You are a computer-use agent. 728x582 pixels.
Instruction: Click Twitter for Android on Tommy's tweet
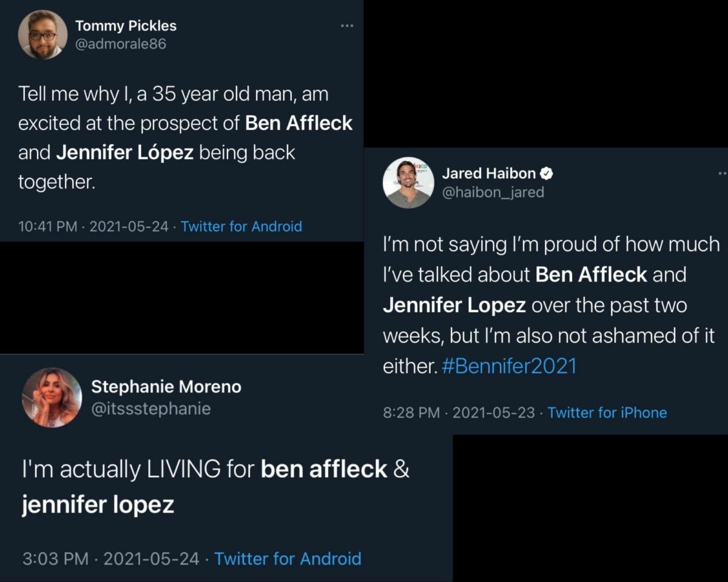[x=241, y=227]
